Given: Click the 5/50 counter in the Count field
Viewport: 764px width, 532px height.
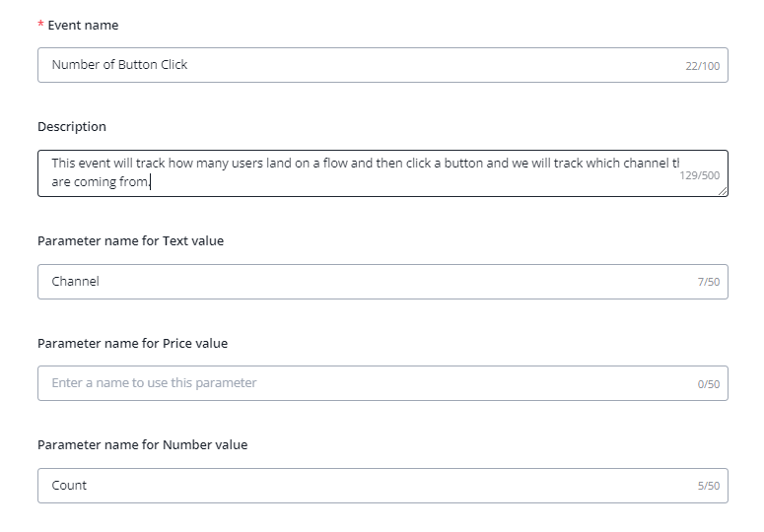Looking at the screenshot, I should coord(708,487).
